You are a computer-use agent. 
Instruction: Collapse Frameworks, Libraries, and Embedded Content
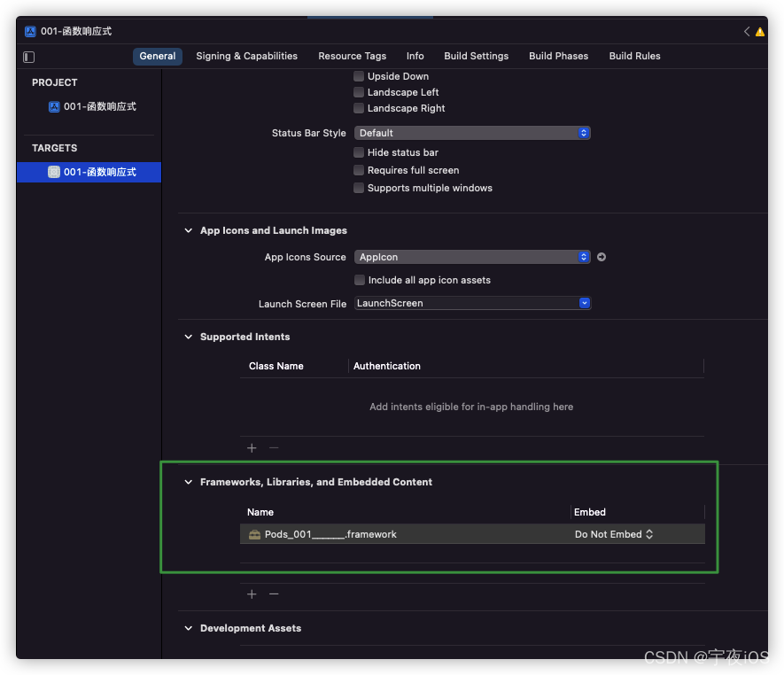pos(189,482)
